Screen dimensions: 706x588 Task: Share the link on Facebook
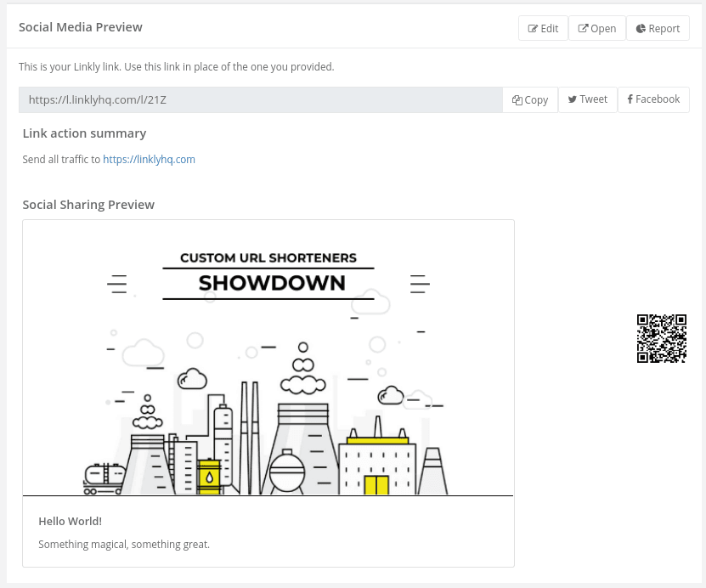point(653,99)
